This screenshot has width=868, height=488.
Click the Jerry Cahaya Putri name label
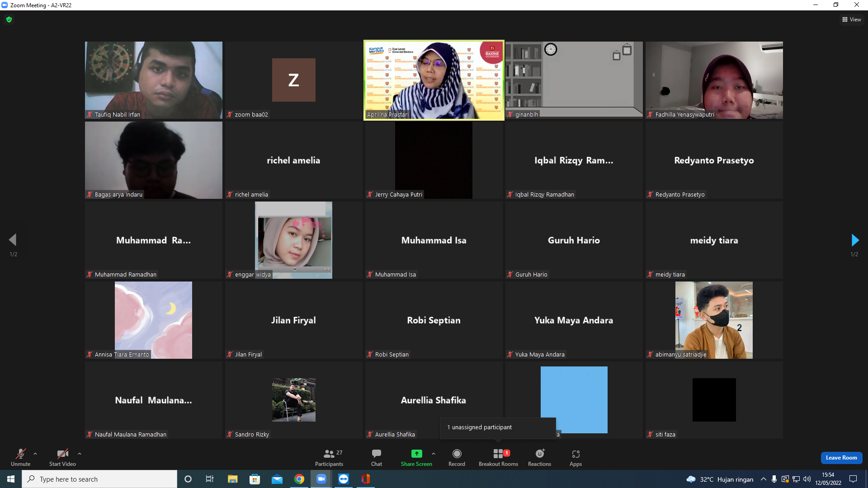tap(398, 195)
